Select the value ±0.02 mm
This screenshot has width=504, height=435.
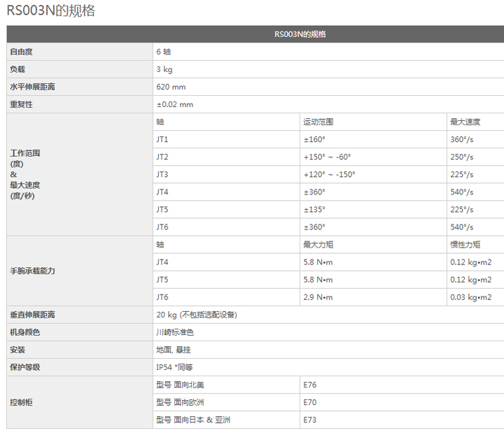pos(175,104)
